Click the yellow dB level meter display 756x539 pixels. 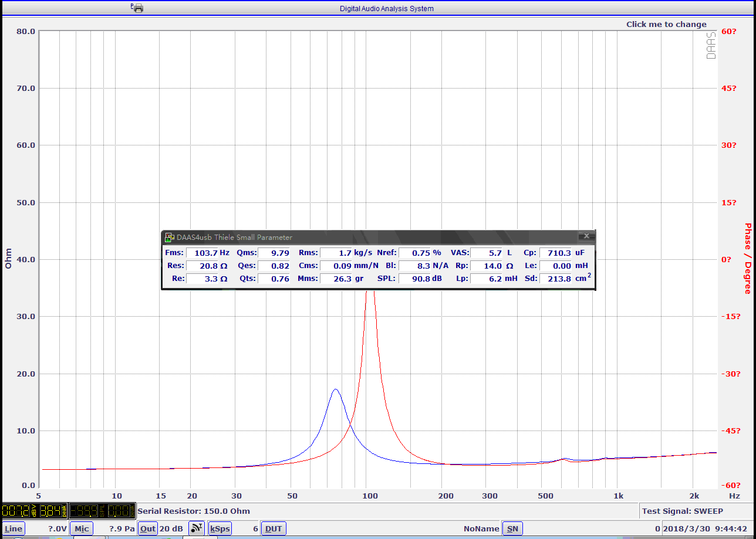coord(35,511)
